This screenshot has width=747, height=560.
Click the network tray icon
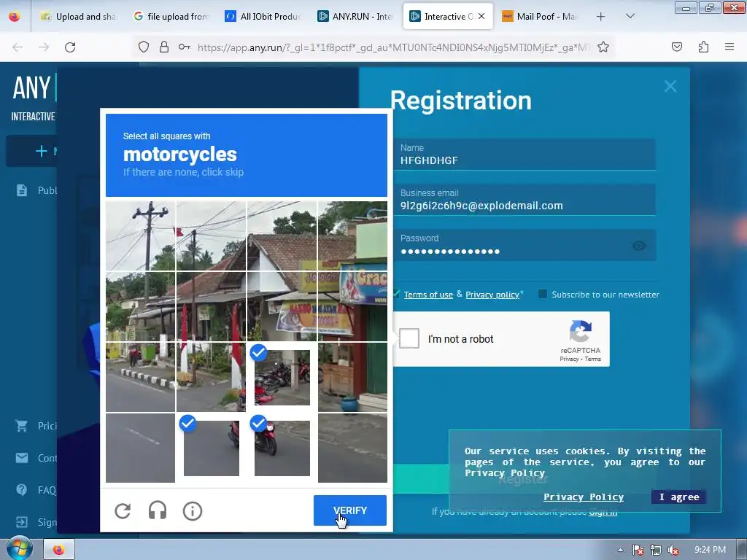(656, 550)
